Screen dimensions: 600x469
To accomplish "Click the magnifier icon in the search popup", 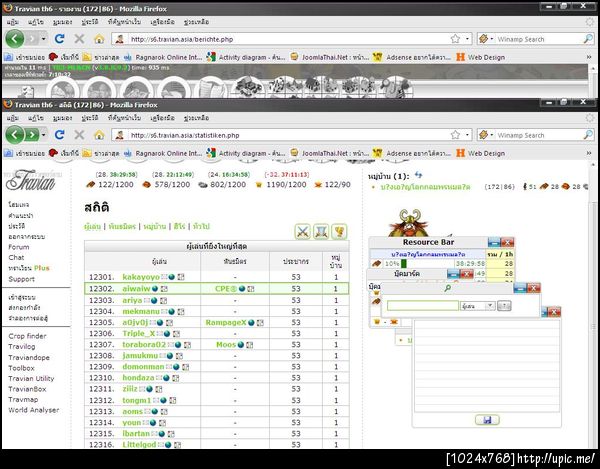I will pyautogui.click(x=447, y=288).
